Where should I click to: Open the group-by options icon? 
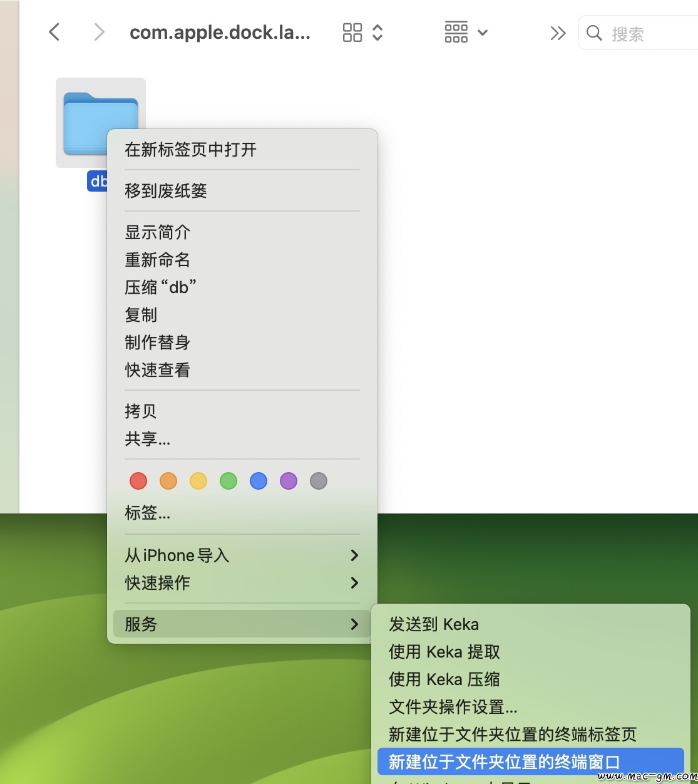pyautogui.click(x=456, y=32)
